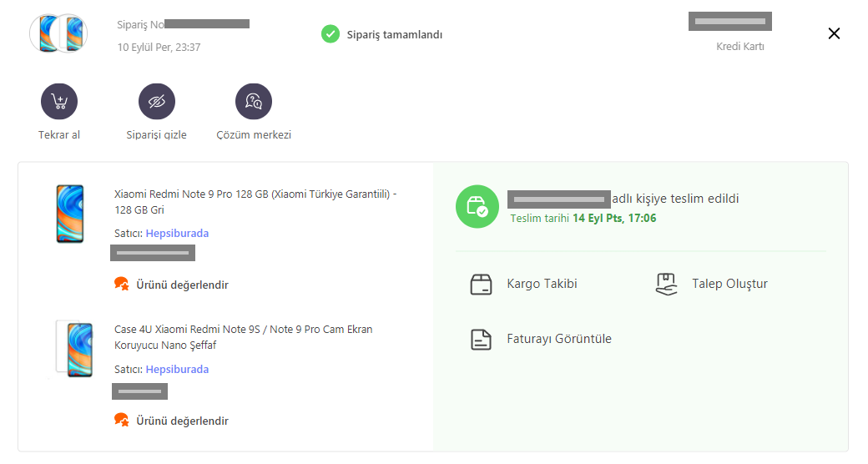Viewport: 868px width, 464px height.
Task: Click the Talep Oluştur hand icon
Action: click(667, 284)
